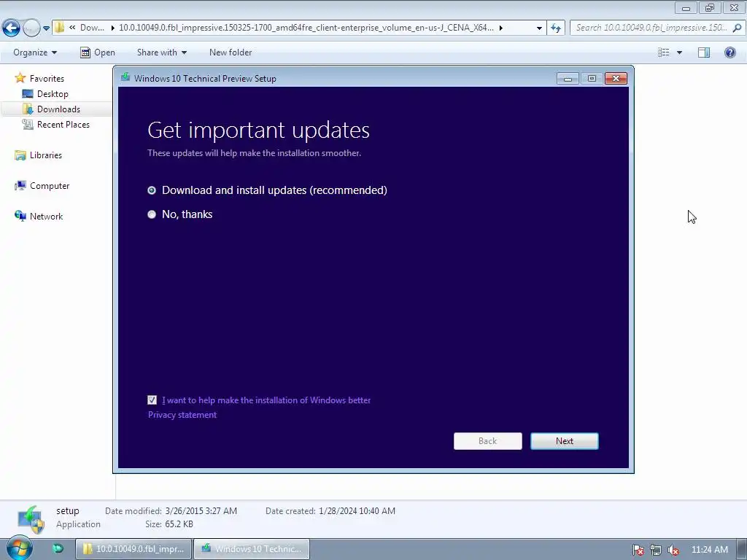Click the Show desktop strip at taskbar end
Image resolution: width=747 pixels, height=560 pixels.
point(742,549)
